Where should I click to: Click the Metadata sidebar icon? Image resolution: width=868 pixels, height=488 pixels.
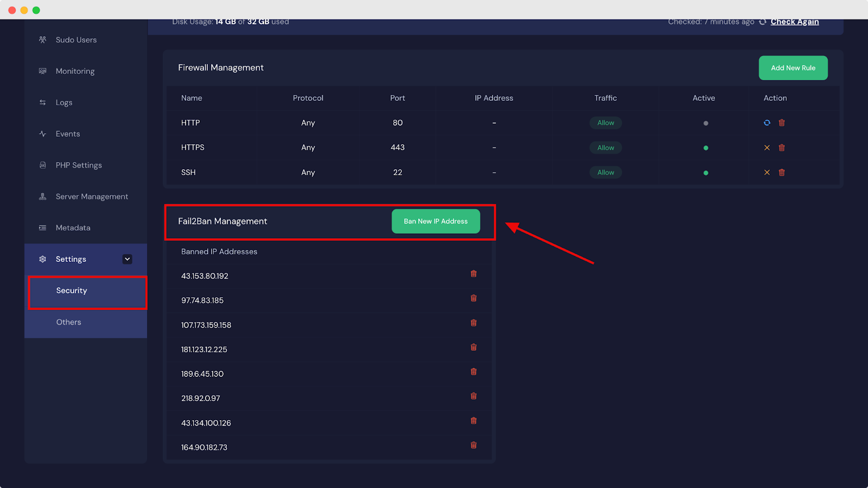coord(43,228)
